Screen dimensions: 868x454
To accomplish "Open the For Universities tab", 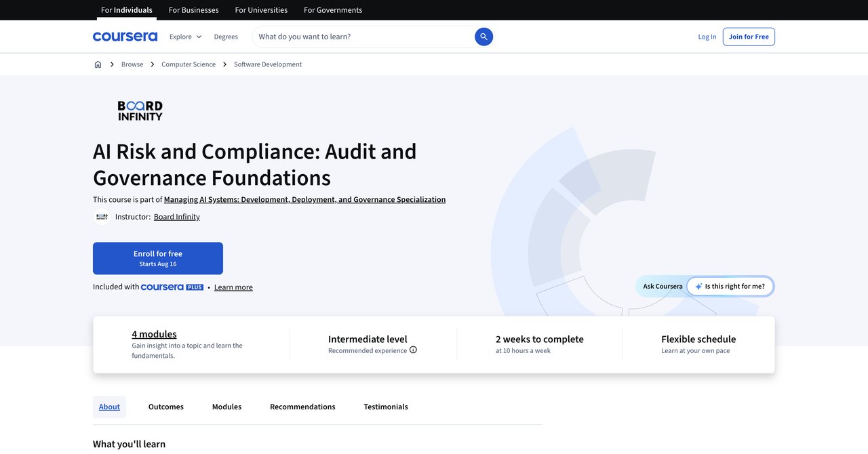I will (261, 10).
